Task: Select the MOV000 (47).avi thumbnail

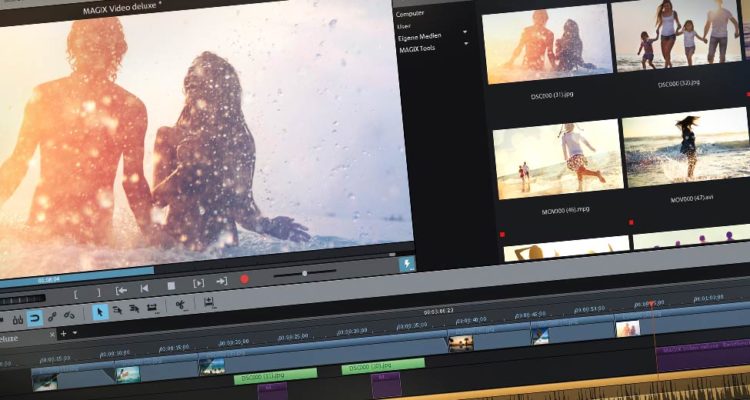Action: [x=687, y=146]
